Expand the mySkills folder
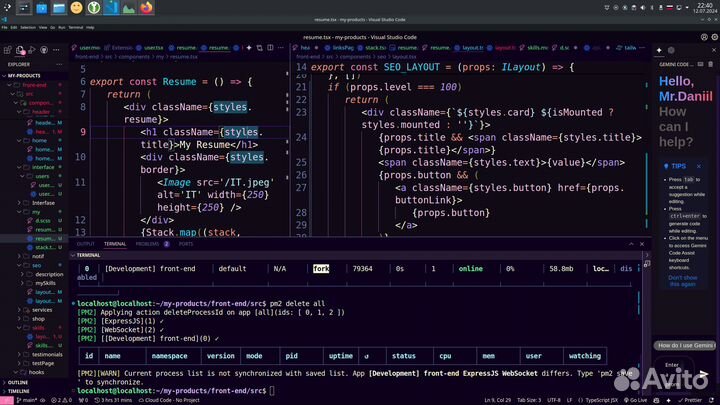720x405 pixels. pyautogui.click(x=45, y=283)
